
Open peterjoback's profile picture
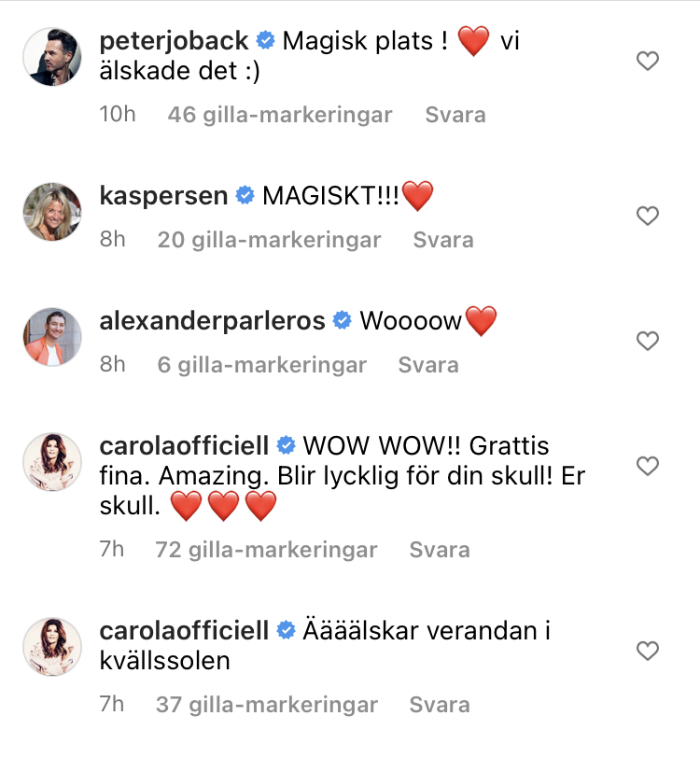pyautogui.click(x=52, y=57)
